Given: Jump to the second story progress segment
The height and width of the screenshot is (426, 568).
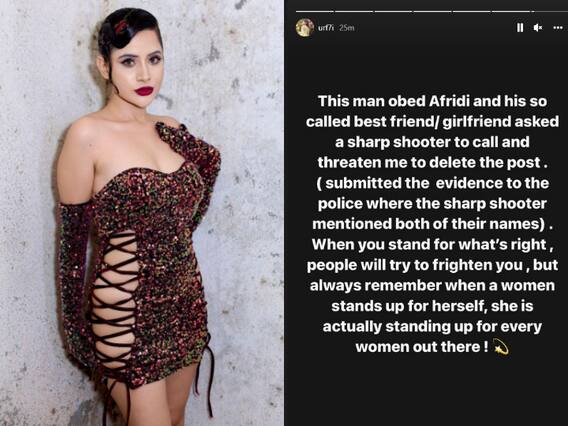Looking at the screenshot, I should click(354, 11).
